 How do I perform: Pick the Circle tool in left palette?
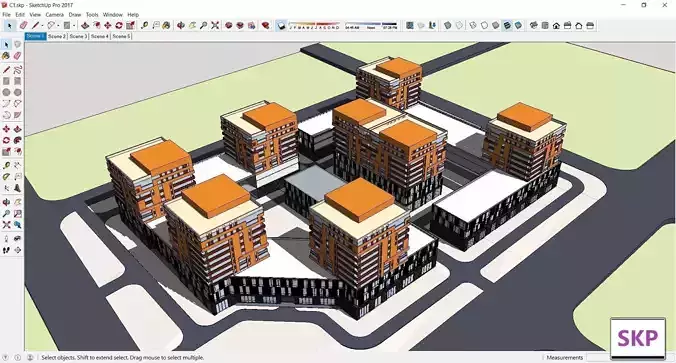[6, 92]
